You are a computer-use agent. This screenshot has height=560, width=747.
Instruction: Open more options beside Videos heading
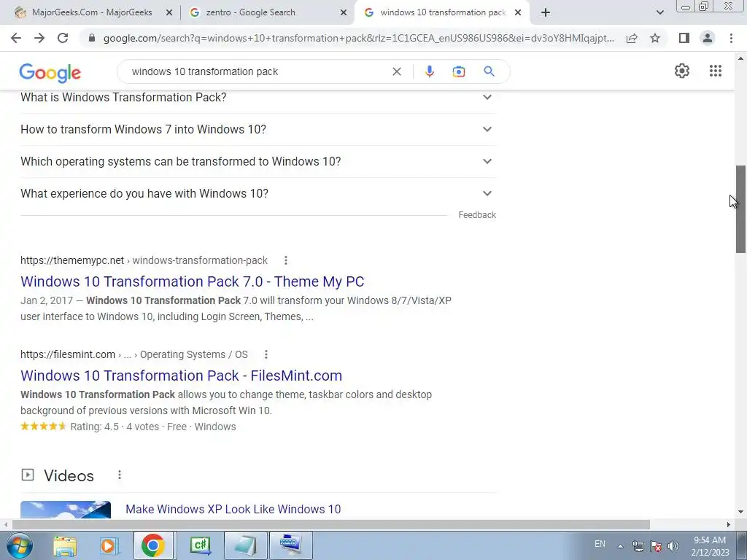120,475
